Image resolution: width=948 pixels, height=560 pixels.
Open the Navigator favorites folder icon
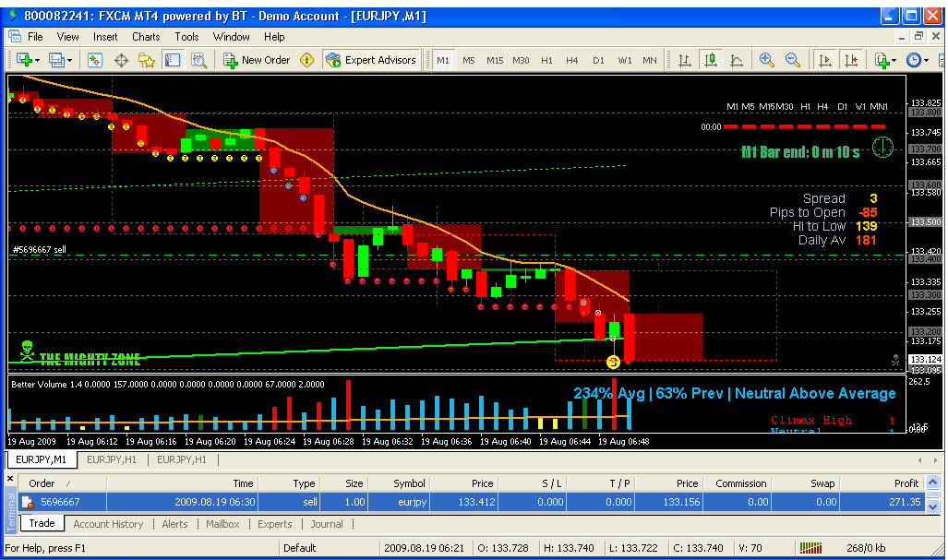(x=147, y=60)
